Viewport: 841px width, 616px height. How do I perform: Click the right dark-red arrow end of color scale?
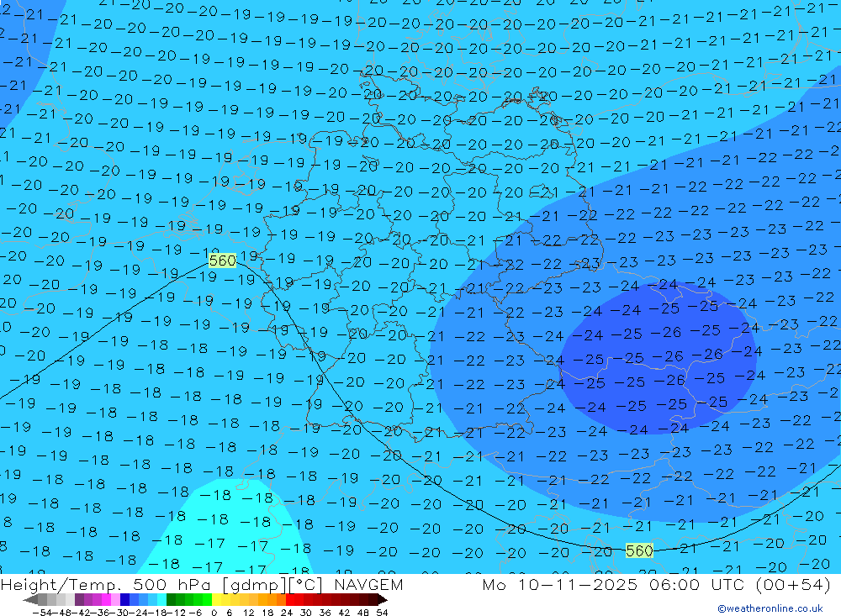(383, 599)
